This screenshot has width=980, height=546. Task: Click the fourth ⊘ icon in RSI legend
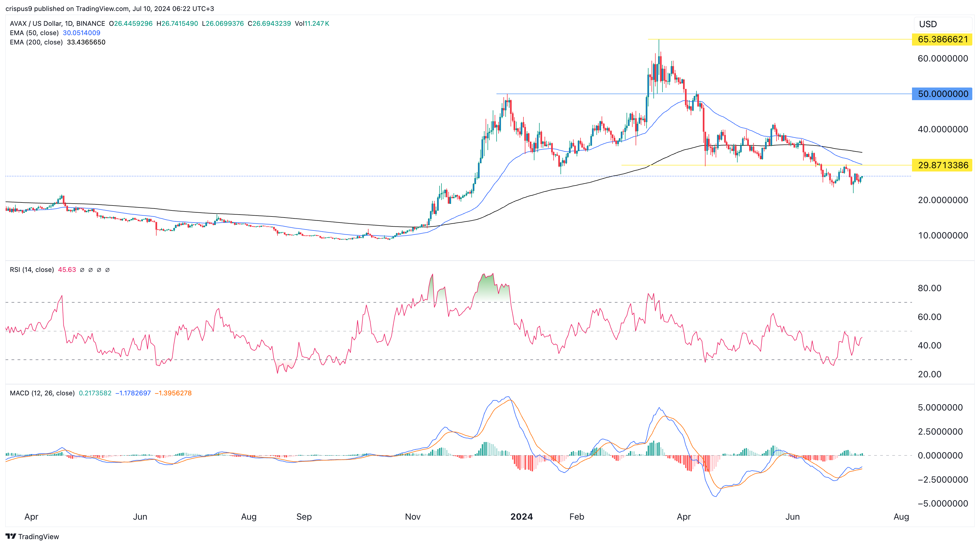(108, 270)
